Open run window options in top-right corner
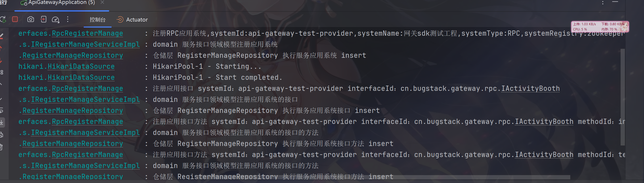 point(603,3)
